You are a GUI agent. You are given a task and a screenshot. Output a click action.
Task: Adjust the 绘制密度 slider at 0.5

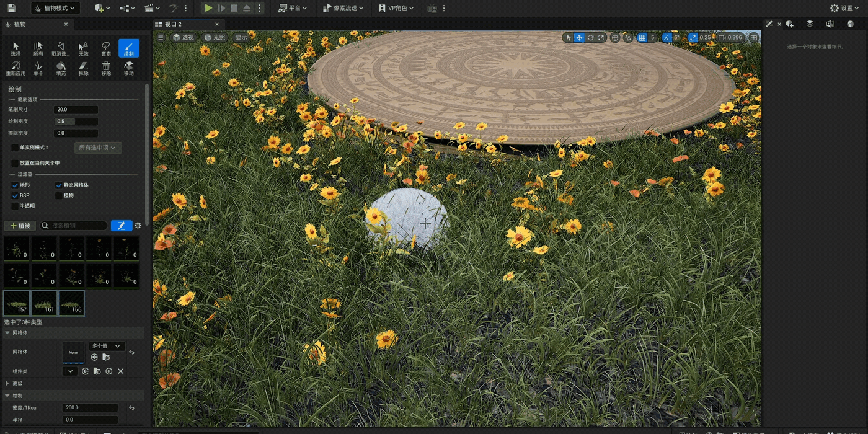coord(76,122)
